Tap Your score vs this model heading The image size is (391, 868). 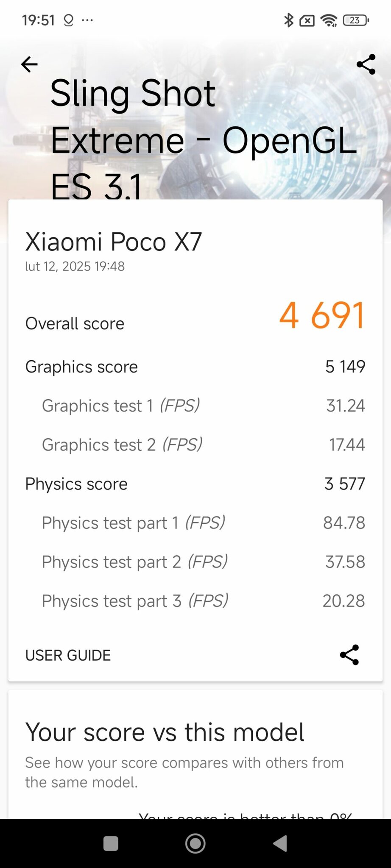tap(165, 732)
